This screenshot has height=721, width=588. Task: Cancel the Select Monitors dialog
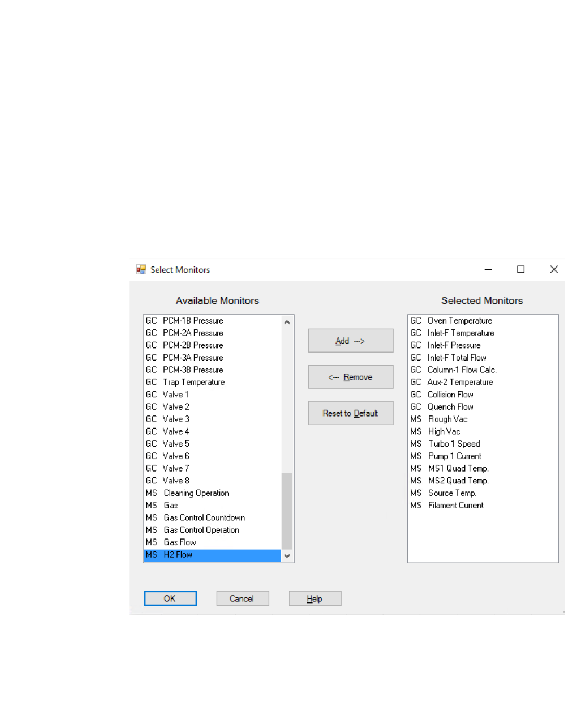242,598
